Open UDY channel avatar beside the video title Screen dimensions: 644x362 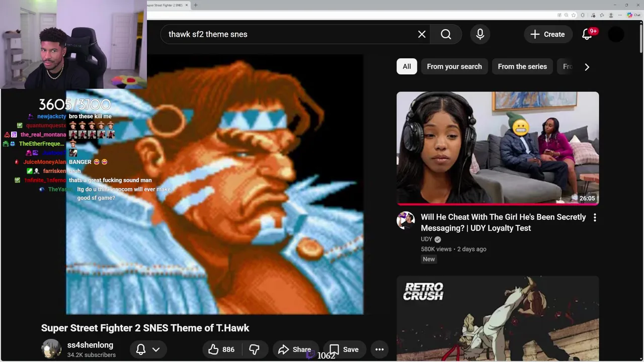(x=406, y=220)
